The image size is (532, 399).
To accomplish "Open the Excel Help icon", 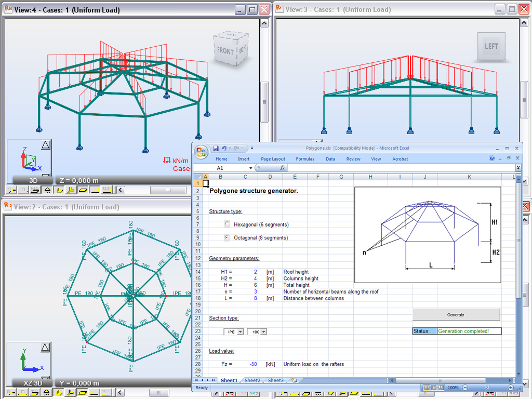I will 491,158.
